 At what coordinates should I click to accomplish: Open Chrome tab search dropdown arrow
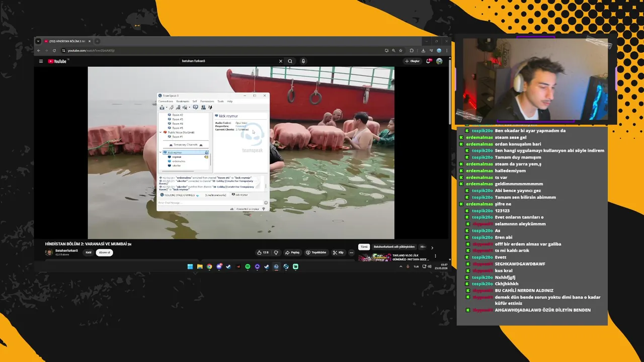tap(38, 41)
